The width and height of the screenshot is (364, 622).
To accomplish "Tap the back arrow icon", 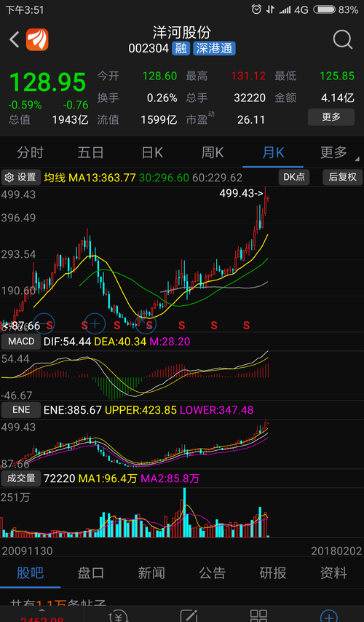I will pyautogui.click(x=15, y=39).
